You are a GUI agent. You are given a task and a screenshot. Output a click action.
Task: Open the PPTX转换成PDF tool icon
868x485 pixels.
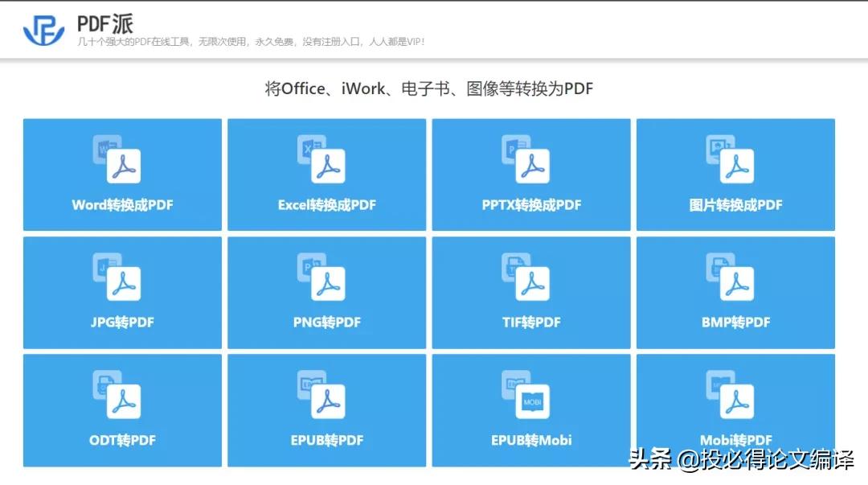(x=530, y=161)
